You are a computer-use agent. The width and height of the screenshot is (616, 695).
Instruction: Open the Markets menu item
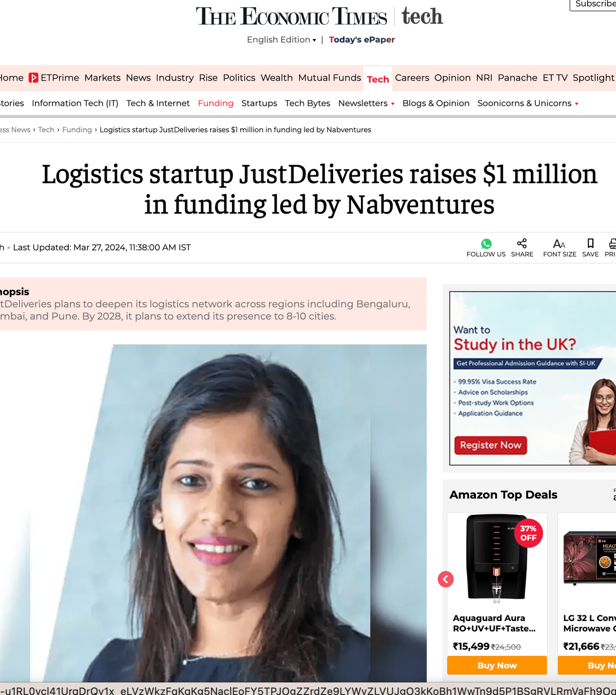103,78
